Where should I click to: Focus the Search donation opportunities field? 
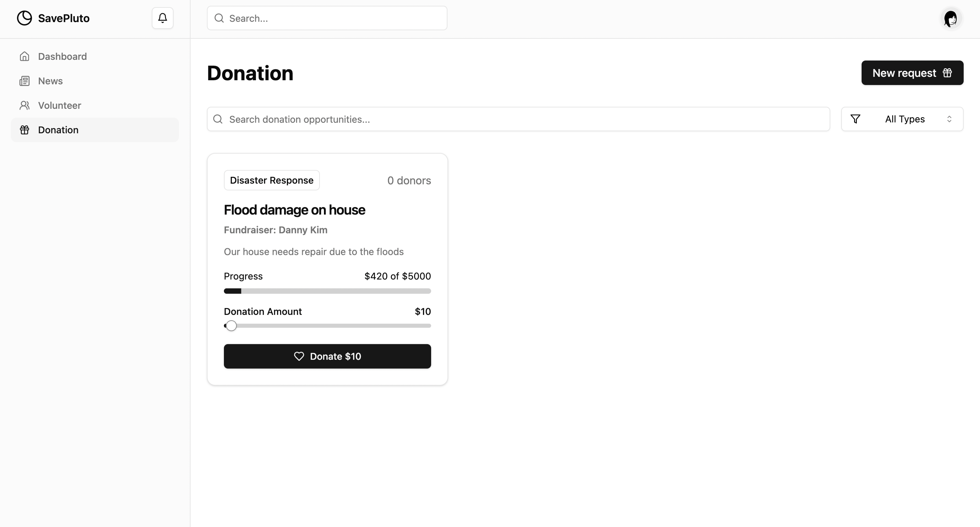518,119
